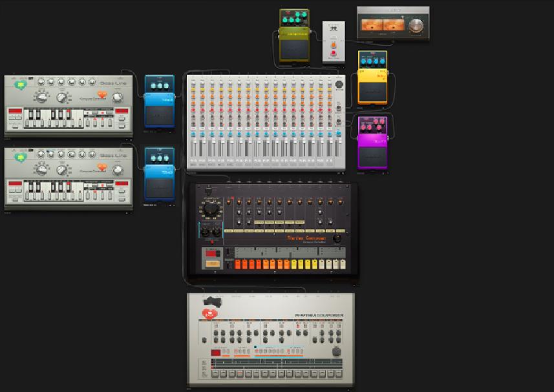This screenshot has height=392, width=554.
Task: Stomp the footswitch of the purple pedal
Action: 372,157
